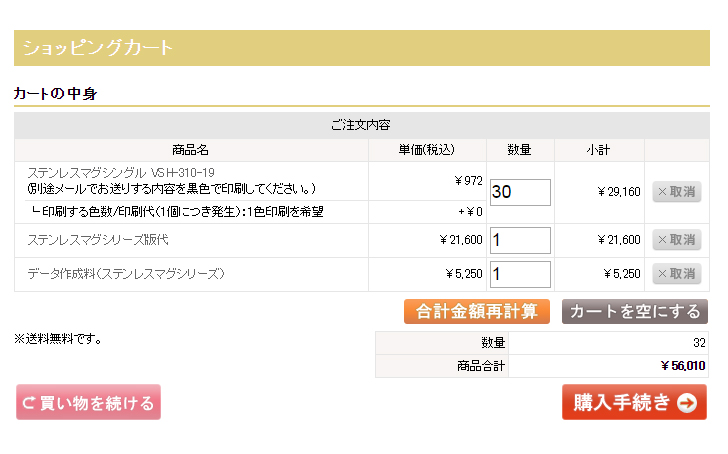This screenshot has height=454, width=728.
Task: Click the 送料無料 shipping note
Action: (58, 339)
